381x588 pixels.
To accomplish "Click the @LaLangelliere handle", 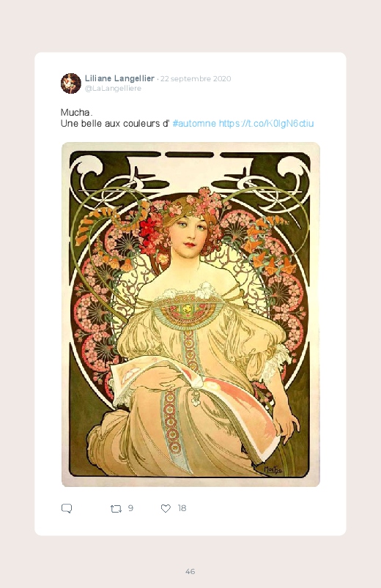I will (x=113, y=89).
